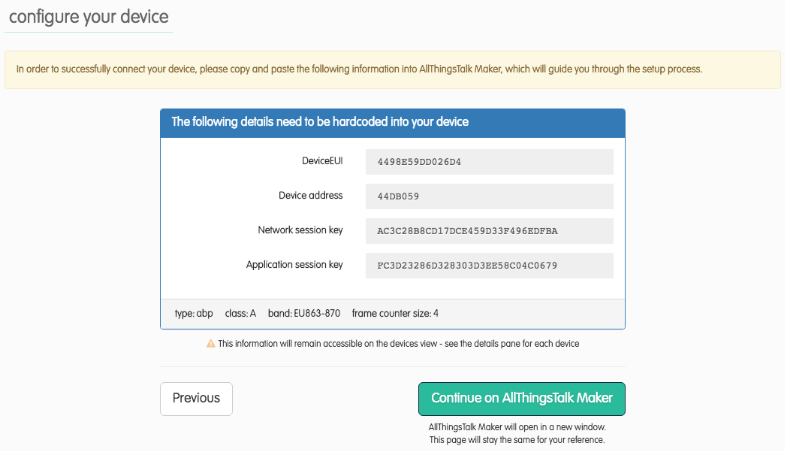Viewport: 785px width, 451px height.
Task: Click the yellow information banner
Action: (x=392, y=70)
